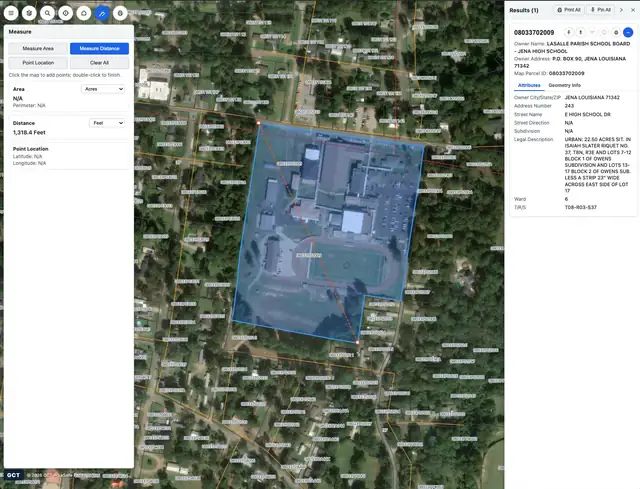Open the map layers tool
The height and width of the screenshot is (489, 640).
[29, 13]
